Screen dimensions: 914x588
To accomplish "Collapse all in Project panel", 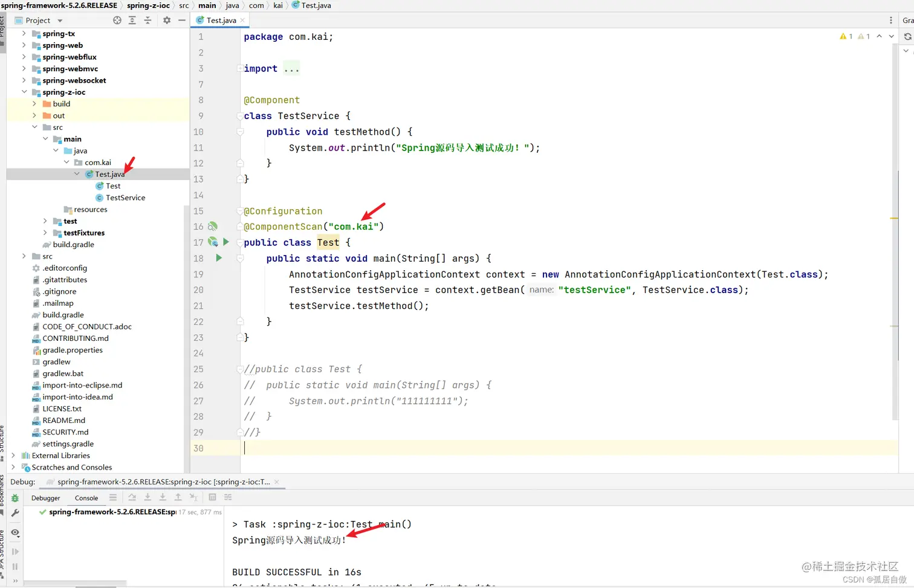I will 147,20.
